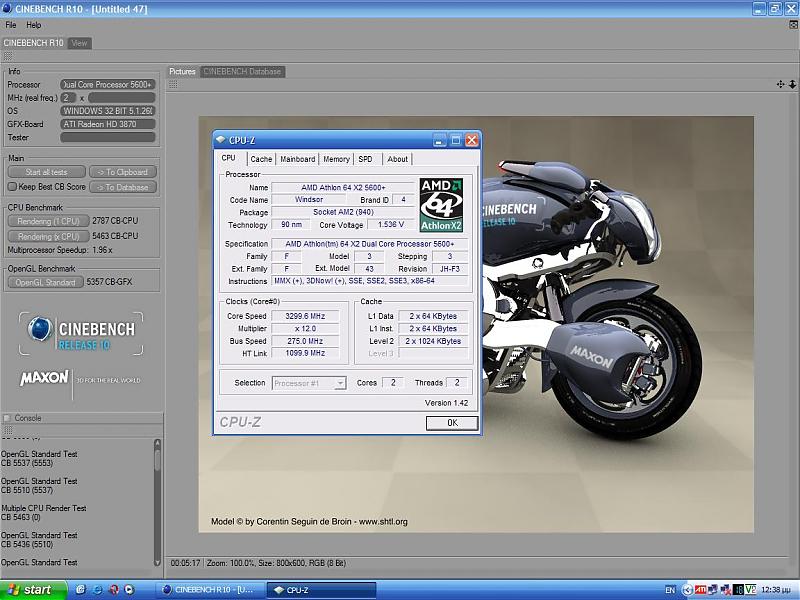Open the Cache tab in CPU-Z
This screenshot has width=800, height=600.
coord(261,159)
